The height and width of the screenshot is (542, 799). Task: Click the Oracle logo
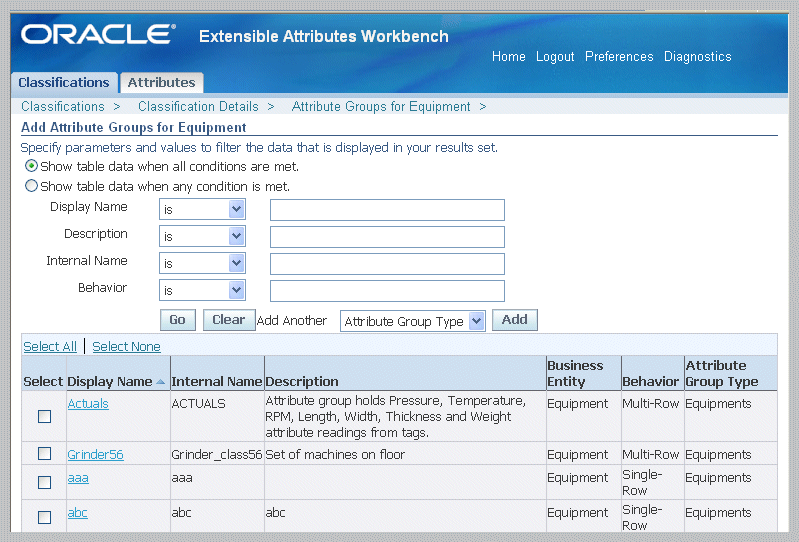click(x=98, y=35)
